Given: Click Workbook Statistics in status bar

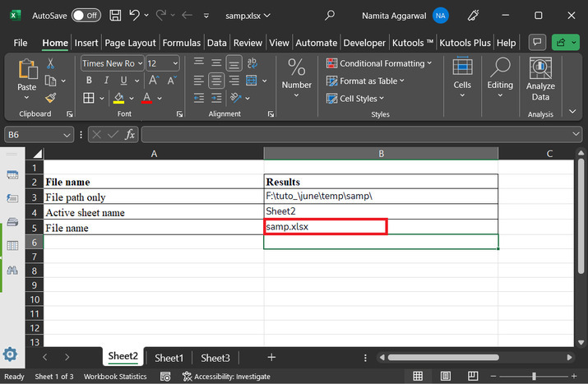Looking at the screenshot, I should click(x=115, y=377).
